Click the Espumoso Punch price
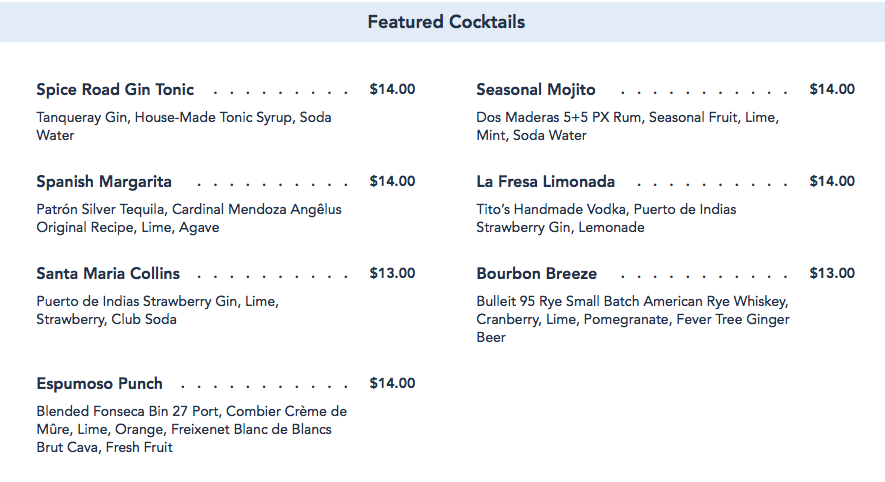This screenshot has height=482, width=885. [x=392, y=384]
